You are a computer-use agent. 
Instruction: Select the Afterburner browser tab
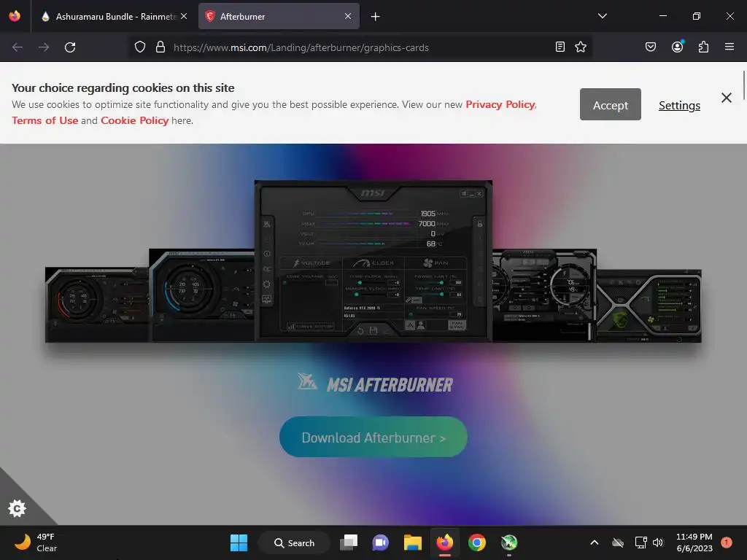279,16
